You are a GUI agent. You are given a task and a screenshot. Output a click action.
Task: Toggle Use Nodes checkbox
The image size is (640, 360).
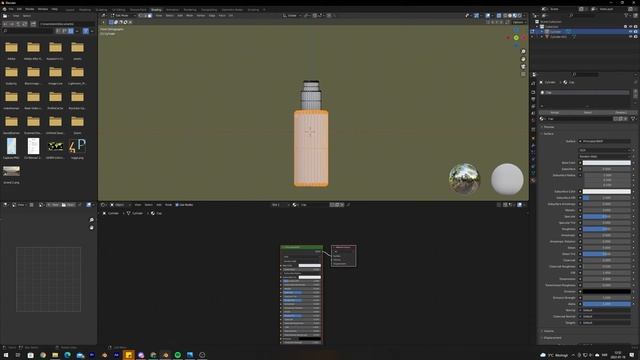(177, 204)
